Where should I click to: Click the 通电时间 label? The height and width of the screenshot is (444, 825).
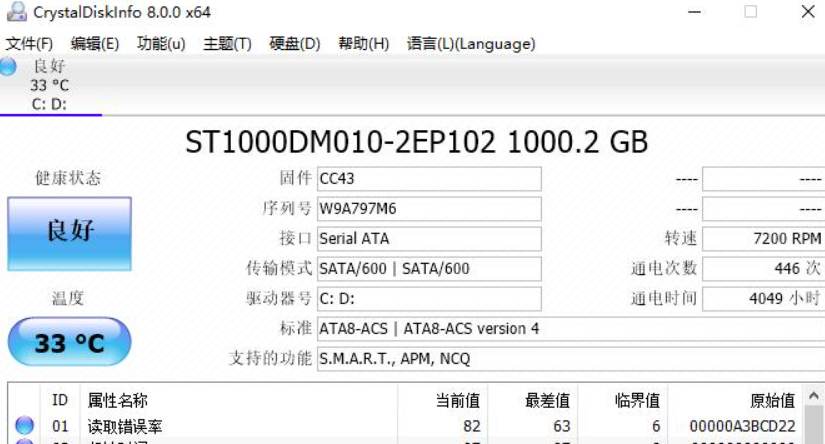pyautogui.click(x=664, y=298)
